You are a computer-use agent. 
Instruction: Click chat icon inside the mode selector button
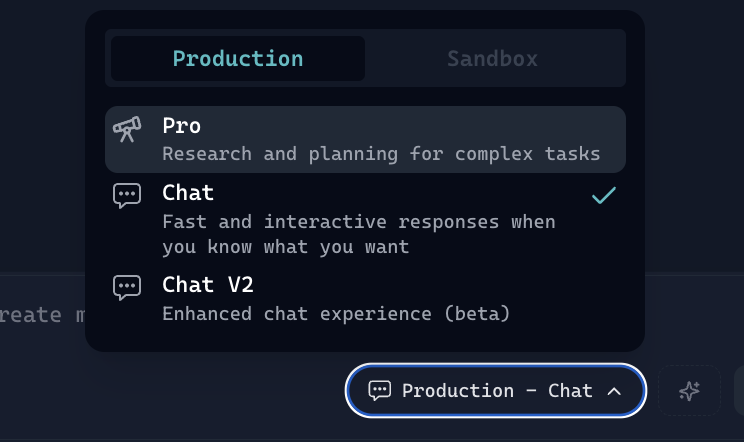379,391
